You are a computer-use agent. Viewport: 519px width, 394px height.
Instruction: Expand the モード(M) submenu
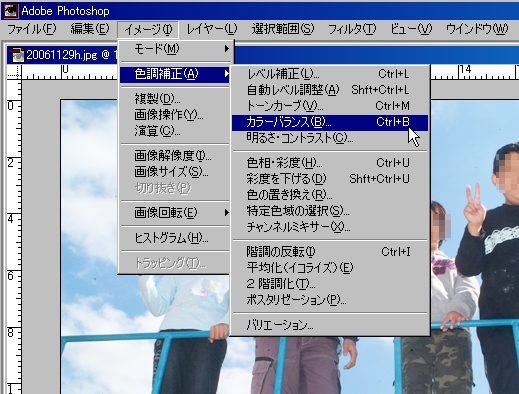tap(175, 49)
